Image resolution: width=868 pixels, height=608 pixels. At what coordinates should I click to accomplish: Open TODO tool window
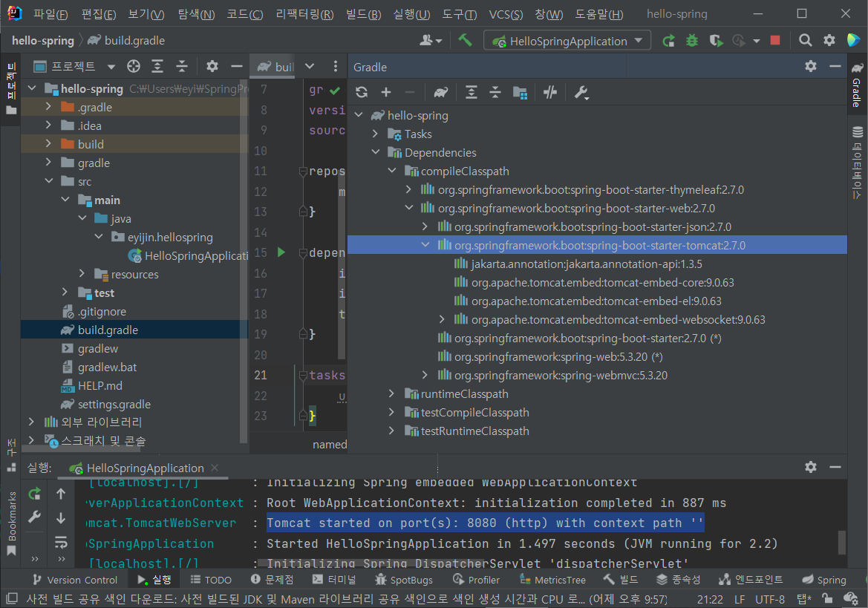tap(211, 580)
